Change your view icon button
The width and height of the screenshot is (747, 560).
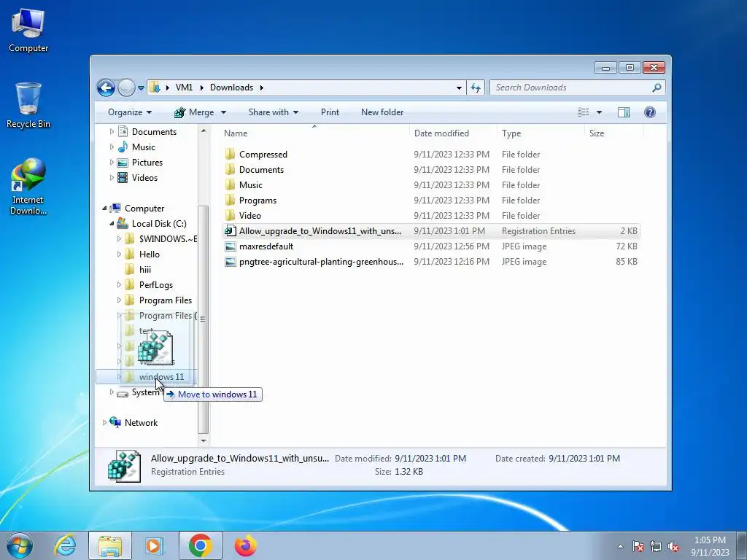[x=584, y=112]
